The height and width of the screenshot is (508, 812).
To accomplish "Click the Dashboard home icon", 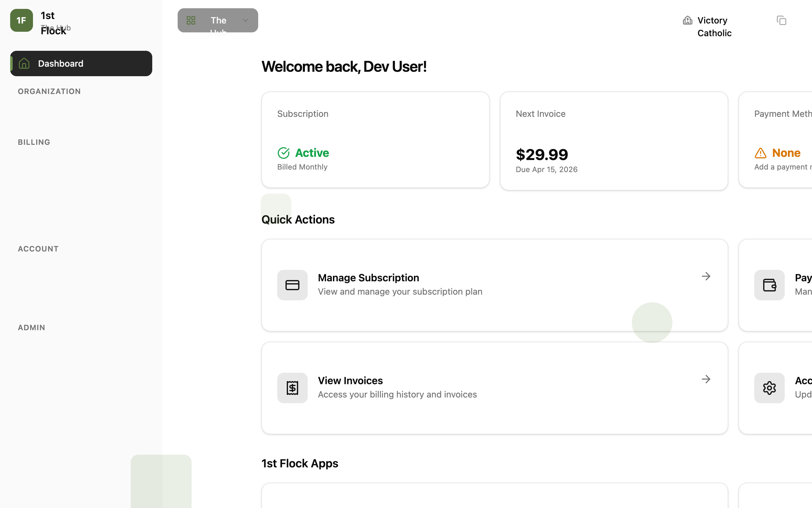I will (24, 63).
